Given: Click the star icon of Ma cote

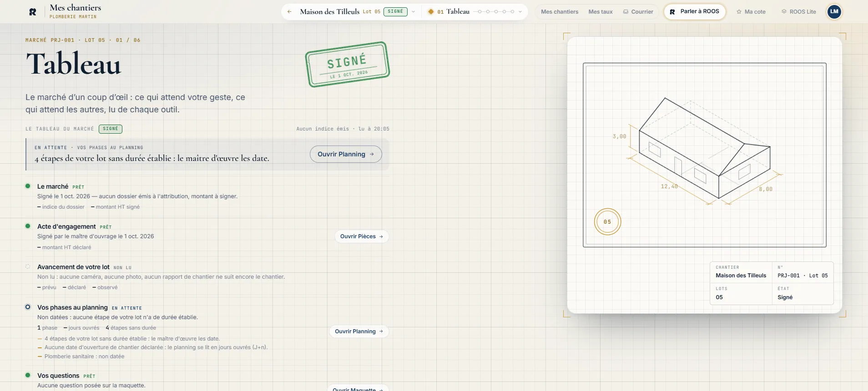Looking at the screenshot, I should coord(739,12).
